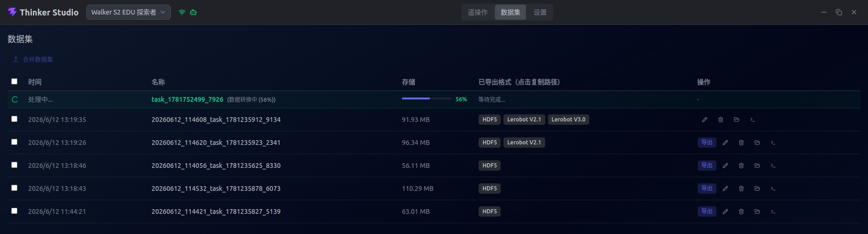Click 导出 for dataset ending 2341
868x234 pixels.
pyautogui.click(x=707, y=143)
